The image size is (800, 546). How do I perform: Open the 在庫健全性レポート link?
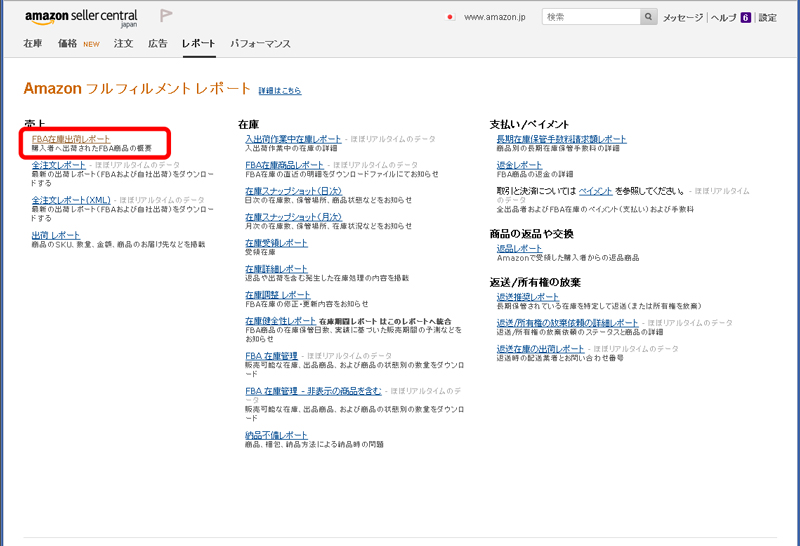280,321
